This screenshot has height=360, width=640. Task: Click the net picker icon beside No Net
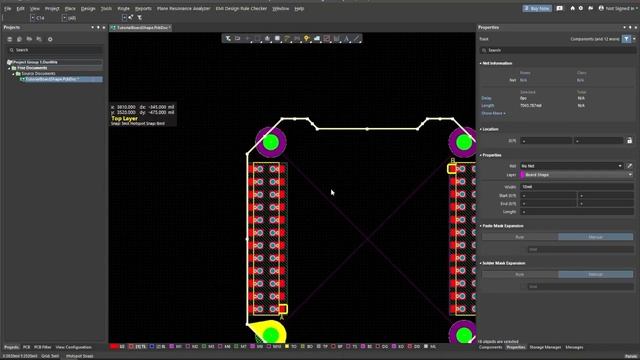coord(629,166)
